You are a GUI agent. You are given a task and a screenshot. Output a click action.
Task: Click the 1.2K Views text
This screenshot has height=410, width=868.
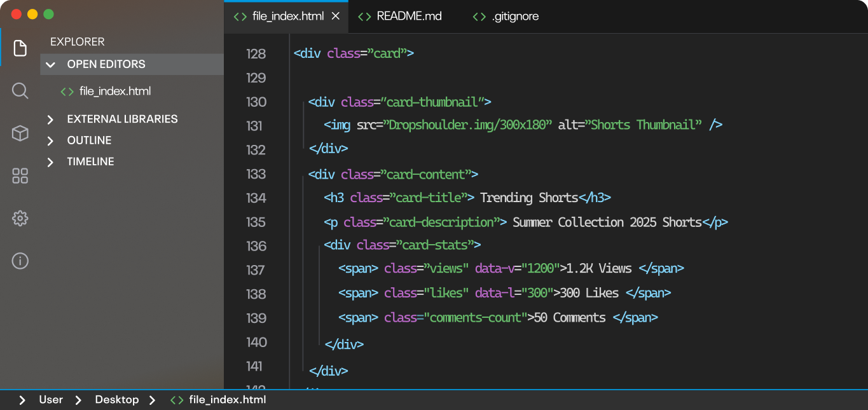tap(599, 268)
